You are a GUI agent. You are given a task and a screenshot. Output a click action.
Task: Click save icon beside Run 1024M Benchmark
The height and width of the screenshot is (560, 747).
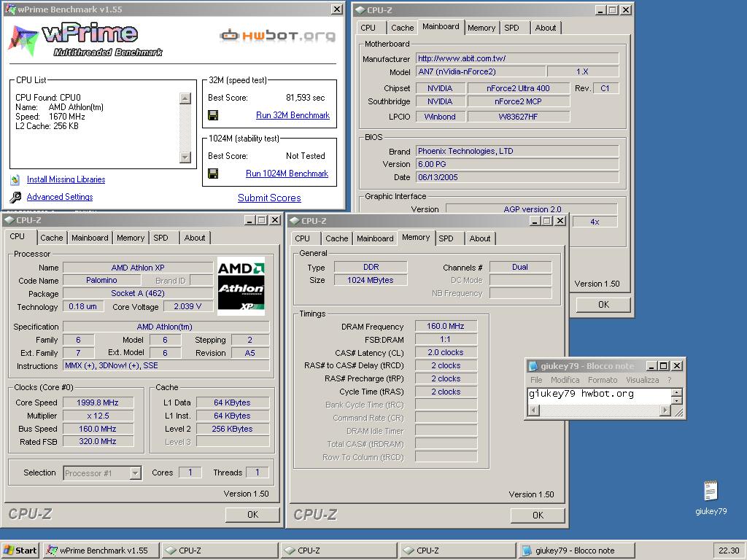click(213, 174)
